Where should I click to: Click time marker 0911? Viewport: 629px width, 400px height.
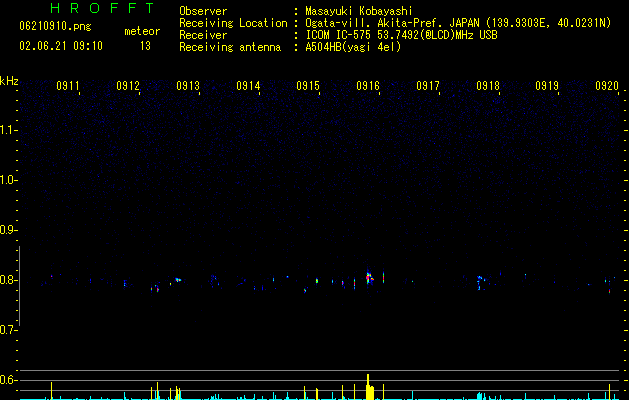coord(67,86)
